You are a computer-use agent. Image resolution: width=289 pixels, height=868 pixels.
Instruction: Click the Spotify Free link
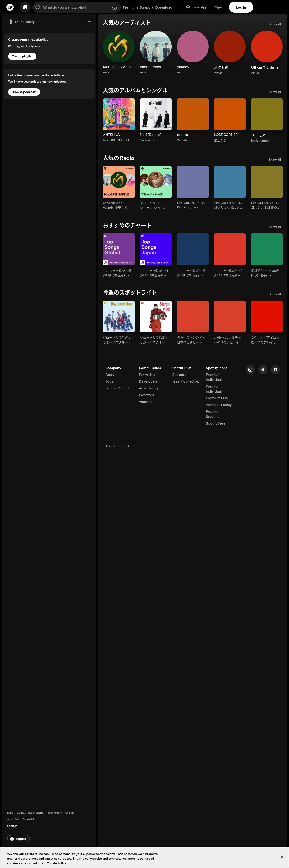[x=216, y=424]
